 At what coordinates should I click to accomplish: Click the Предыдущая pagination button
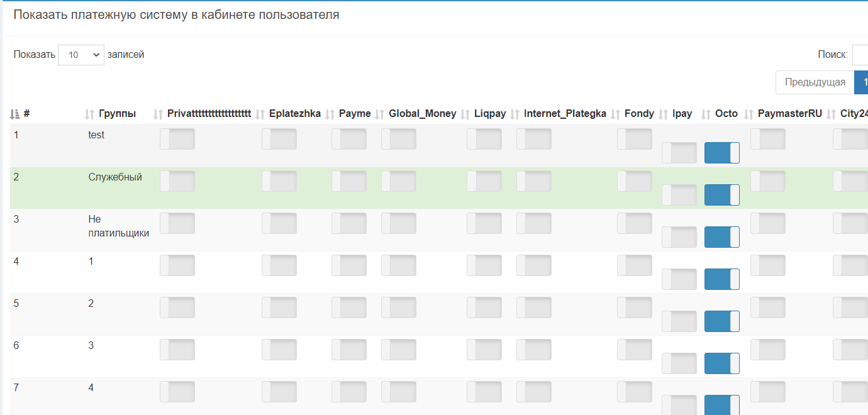pos(815,82)
